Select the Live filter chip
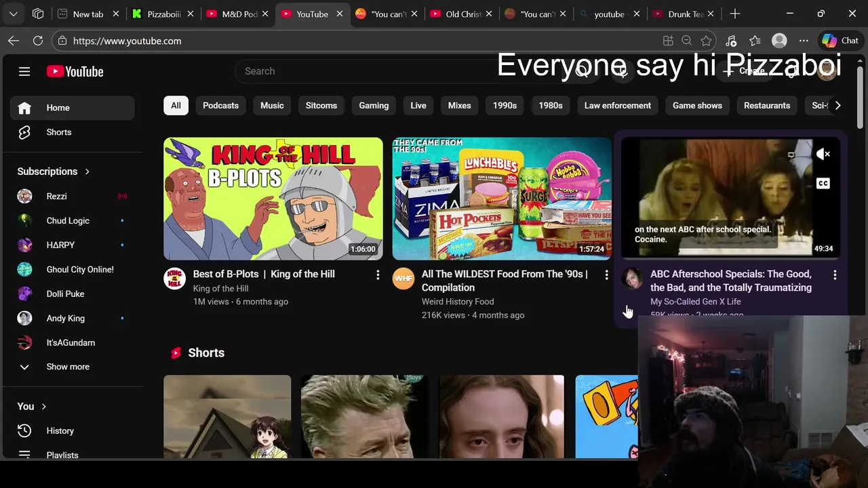Viewport: 868px width, 488px height. [418, 105]
